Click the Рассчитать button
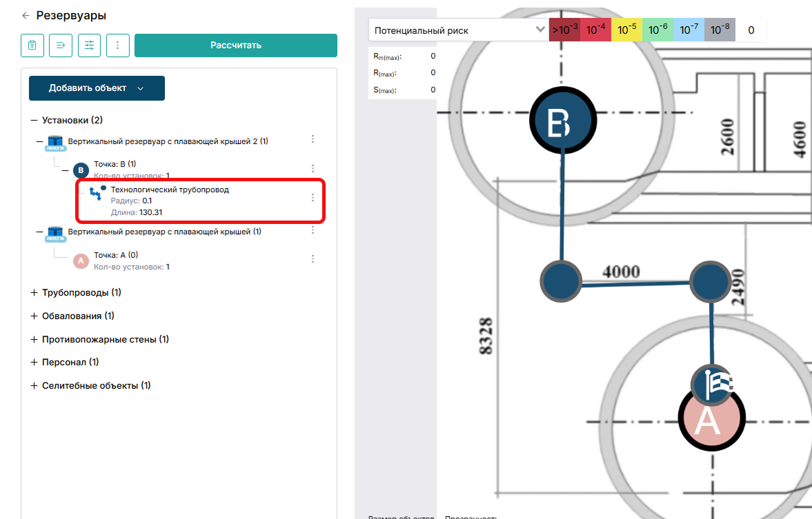Viewport: 812px width, 519px height. click(x=236, y=45)
